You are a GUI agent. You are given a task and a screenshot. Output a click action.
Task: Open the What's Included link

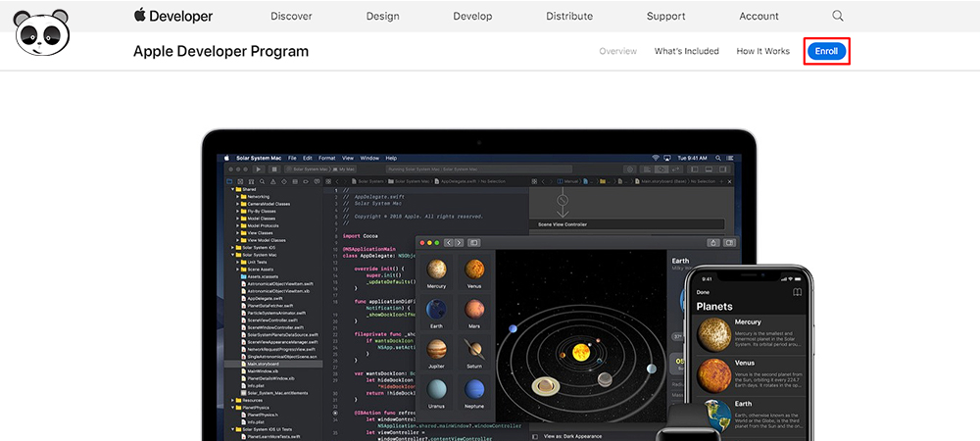[686, 51]
